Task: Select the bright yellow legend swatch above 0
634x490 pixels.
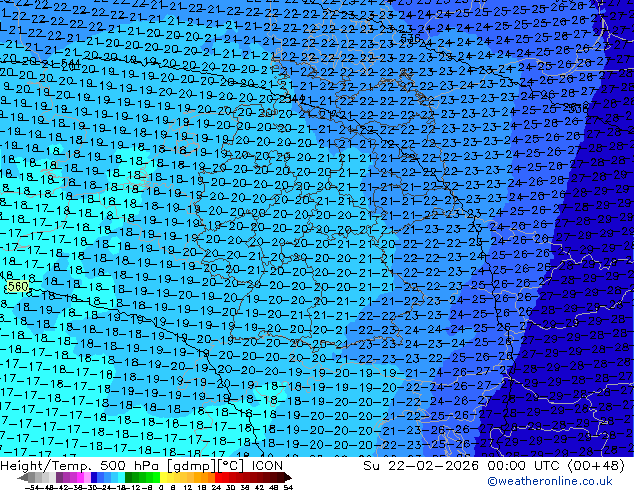Action: (x=163, y=477)
